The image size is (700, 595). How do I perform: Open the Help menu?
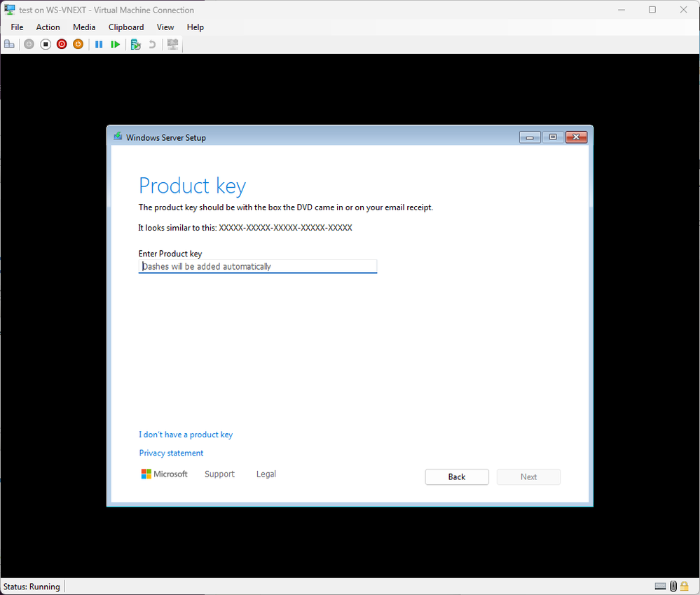195,27
